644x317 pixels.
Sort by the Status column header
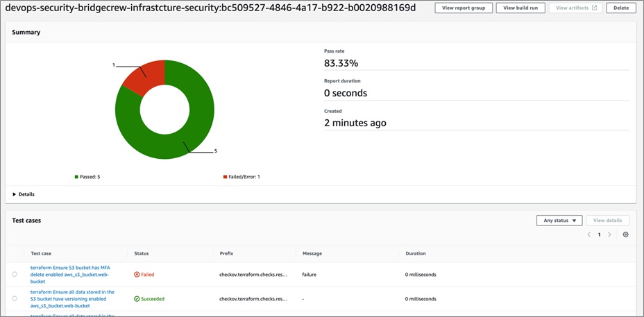click(142, 253)
